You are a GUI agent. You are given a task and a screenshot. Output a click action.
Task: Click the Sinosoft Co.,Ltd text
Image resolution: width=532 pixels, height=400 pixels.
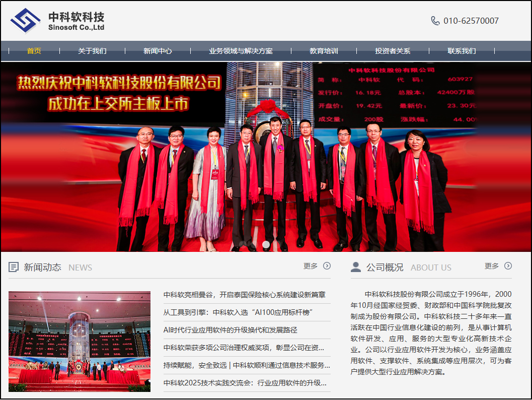pyautogui.click(x=77, y=28)
